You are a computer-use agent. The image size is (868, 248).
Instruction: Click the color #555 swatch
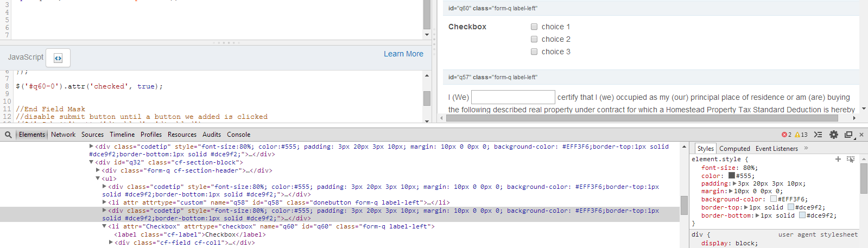pyautogui.click(x=731, y=176)
